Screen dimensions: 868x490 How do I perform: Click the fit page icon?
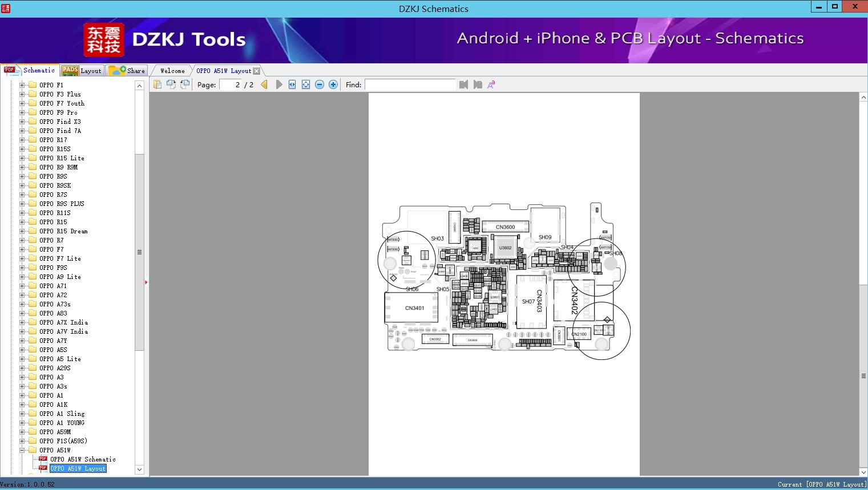point(306,84)
